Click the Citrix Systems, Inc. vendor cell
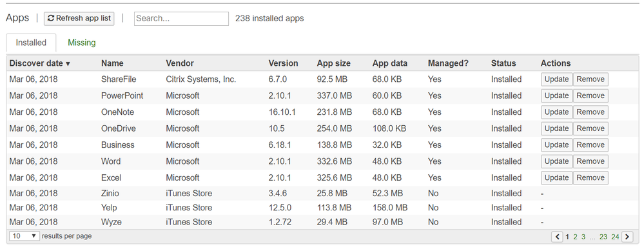 201,79
